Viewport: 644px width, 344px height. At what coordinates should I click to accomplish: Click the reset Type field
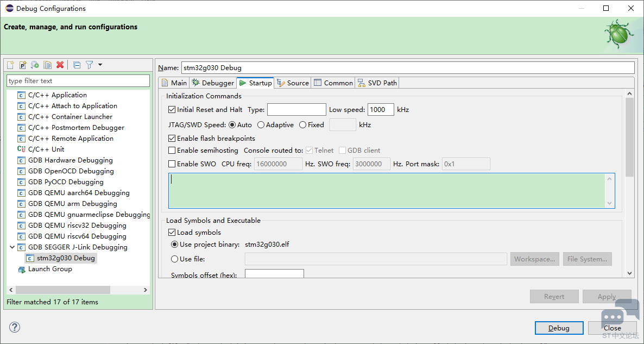click(x=296, y=110)
